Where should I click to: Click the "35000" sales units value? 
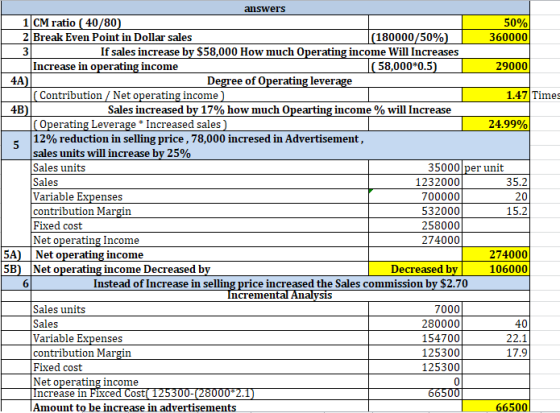[x=415, y=168]
